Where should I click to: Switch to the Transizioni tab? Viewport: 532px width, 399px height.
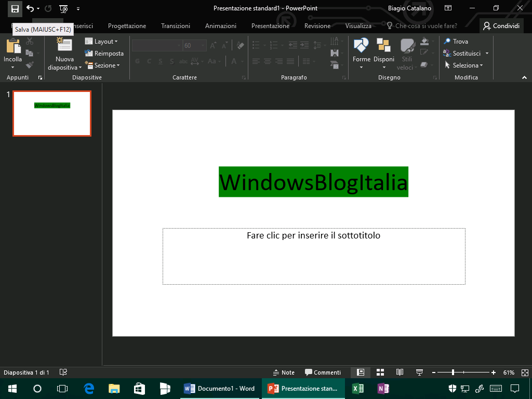176,26
